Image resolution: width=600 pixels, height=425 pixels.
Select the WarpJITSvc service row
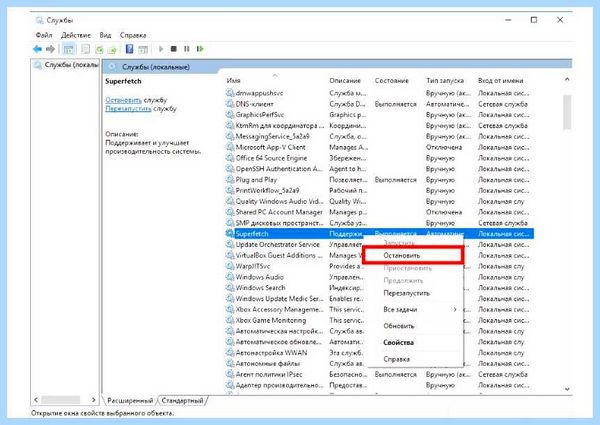380,266
